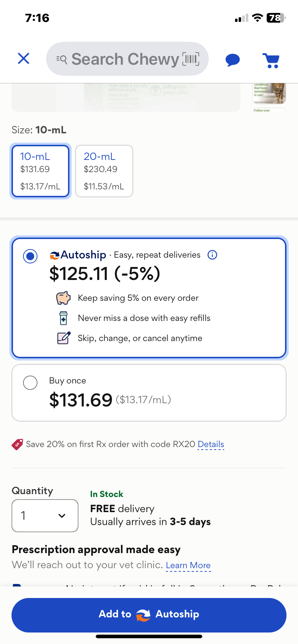
Task: Open the Quantity dropdown
Action: tap(45, 516)
